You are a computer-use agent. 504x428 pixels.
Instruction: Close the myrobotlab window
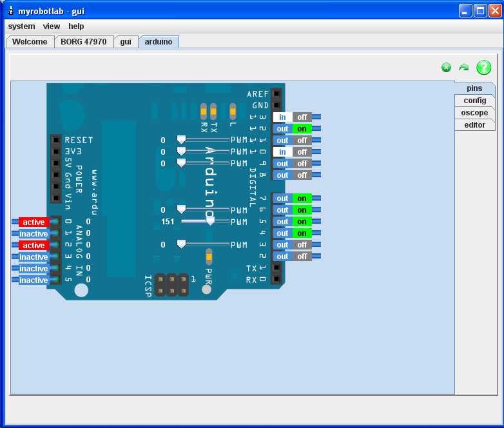click(495, 11)
